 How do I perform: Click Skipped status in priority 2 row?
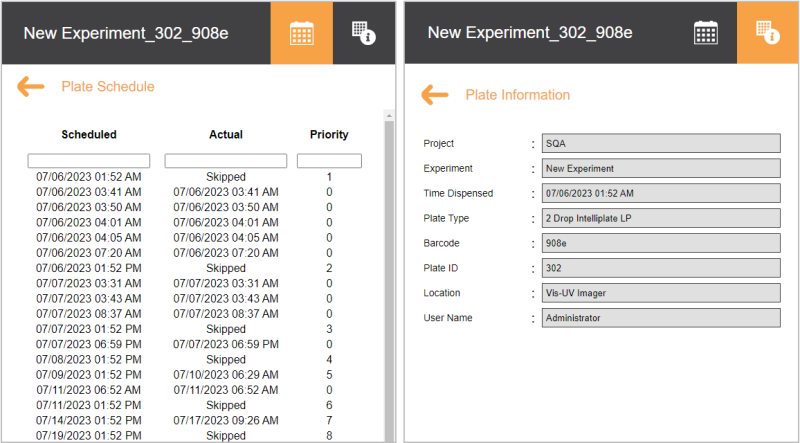click(226, 268)
